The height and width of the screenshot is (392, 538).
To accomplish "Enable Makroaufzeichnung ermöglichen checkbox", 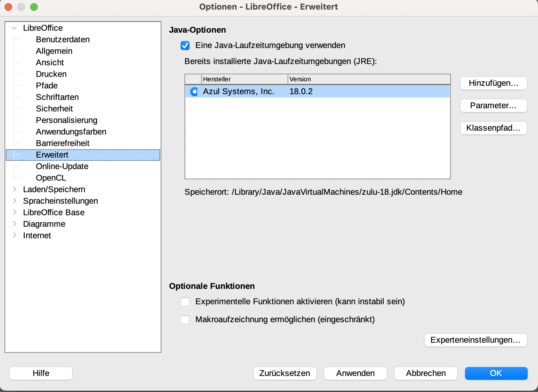I will coord(185,320).
